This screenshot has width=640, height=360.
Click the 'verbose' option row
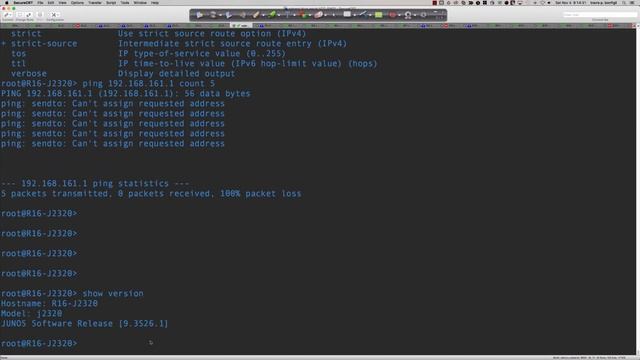[123, 74]
